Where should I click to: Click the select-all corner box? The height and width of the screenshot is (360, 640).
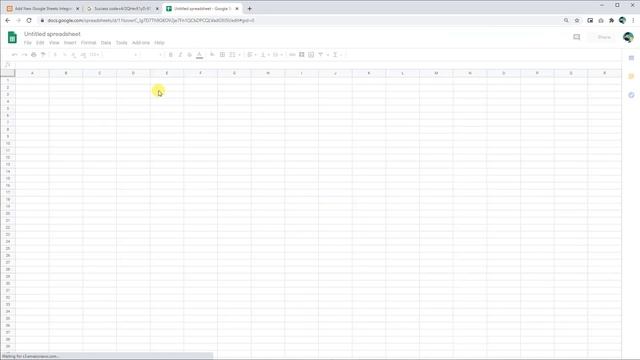tap(8, 73)
